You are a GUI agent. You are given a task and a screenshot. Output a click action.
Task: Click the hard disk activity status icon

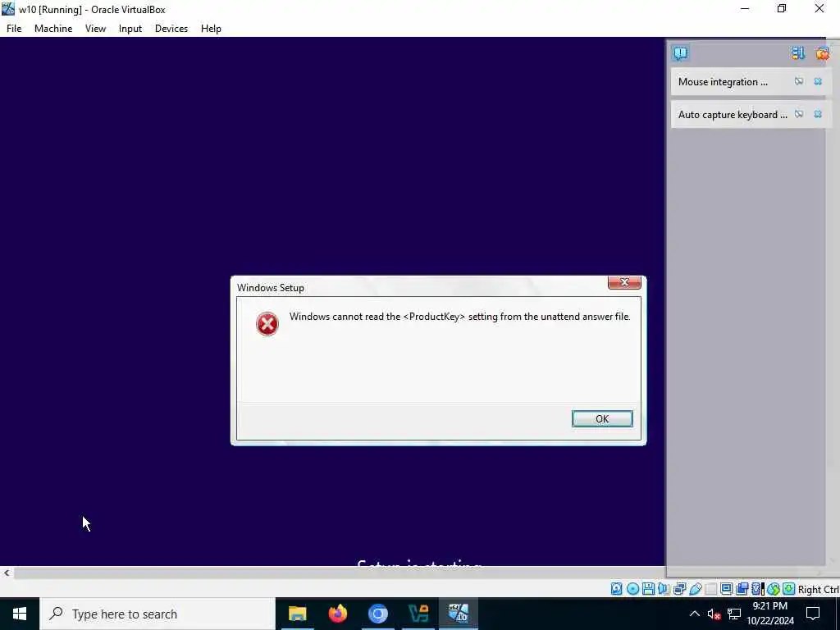click(617, 589)
